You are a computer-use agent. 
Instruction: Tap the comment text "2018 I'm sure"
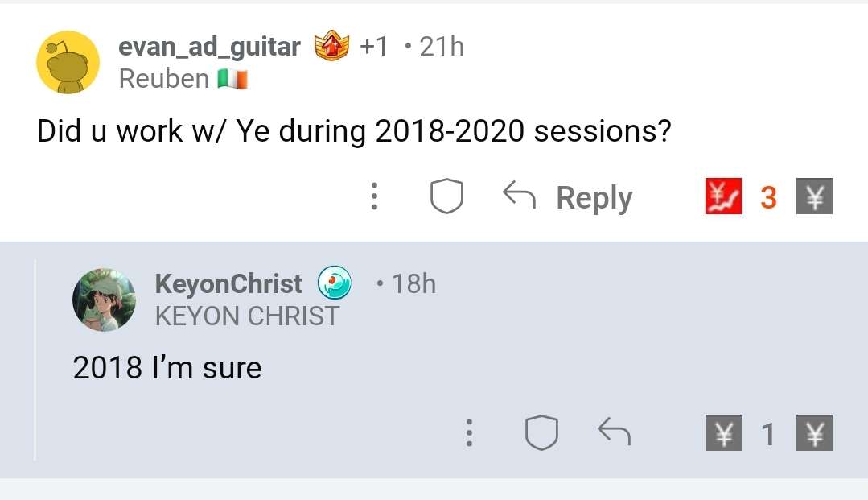tap(167, 368)
